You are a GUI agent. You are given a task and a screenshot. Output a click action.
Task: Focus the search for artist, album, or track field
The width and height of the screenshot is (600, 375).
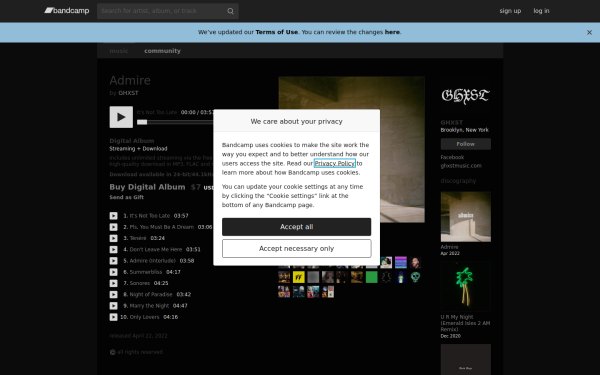tap(162, 11)
